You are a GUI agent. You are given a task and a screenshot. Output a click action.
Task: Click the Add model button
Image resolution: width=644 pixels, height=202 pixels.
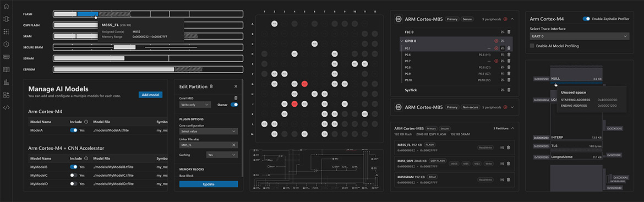coord(150,95)
